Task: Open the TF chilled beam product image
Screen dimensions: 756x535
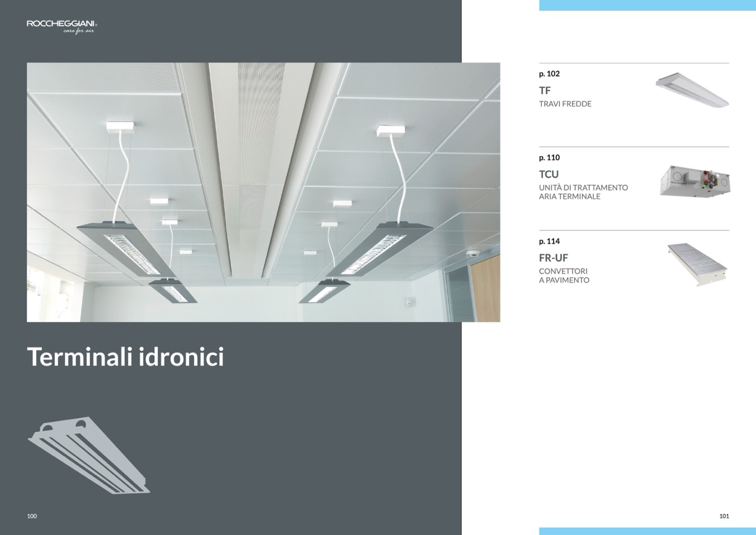Action: point(692,90)
